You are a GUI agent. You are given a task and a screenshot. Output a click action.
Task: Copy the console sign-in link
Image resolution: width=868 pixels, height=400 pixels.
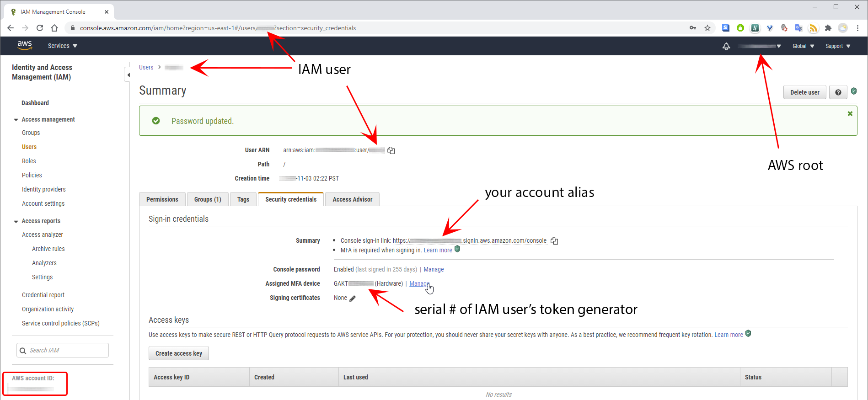554,241
